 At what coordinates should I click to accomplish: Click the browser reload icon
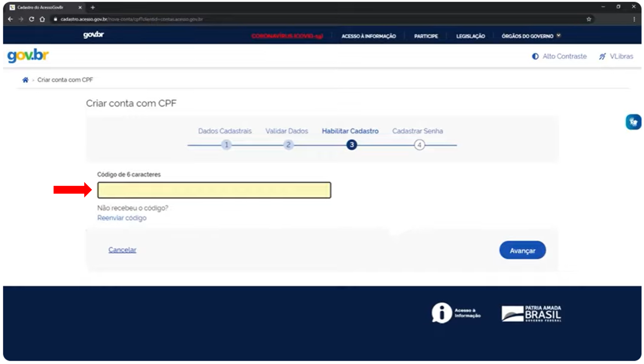coord(31,19)
